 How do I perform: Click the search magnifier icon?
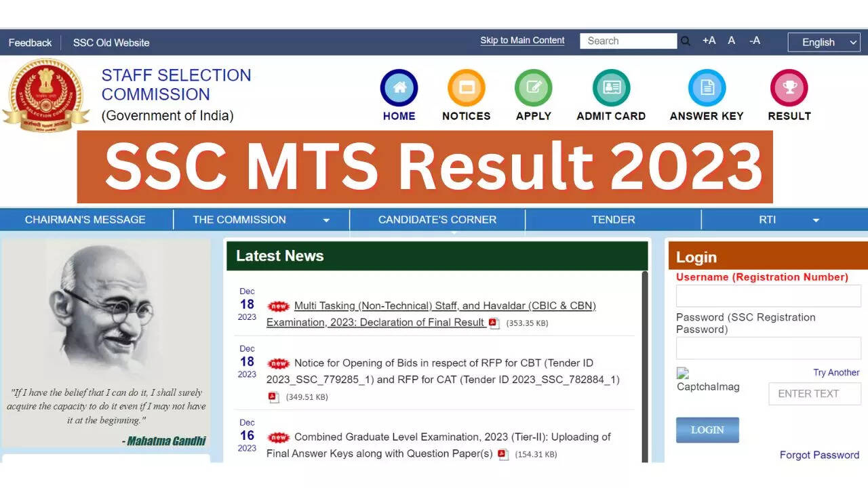686,41
